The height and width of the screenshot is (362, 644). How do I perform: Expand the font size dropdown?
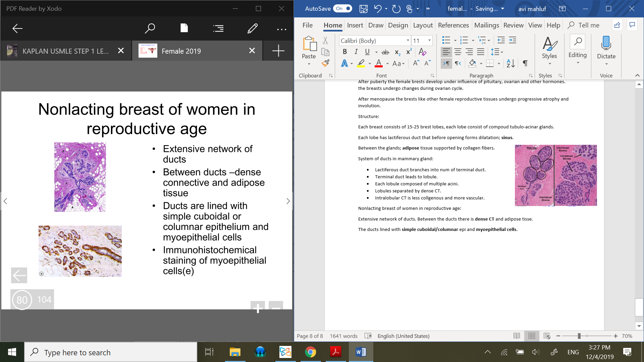429,41
